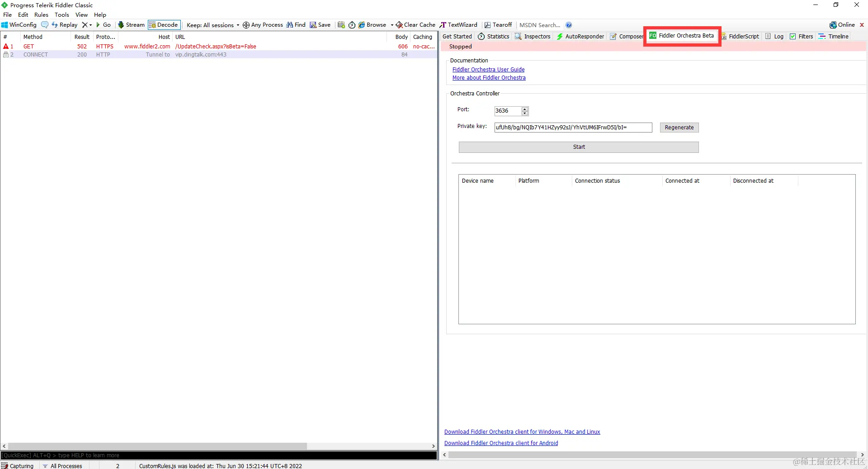Toggle Capturing in the status bar
The width and height of the screenshot is (868, 469).
pyautogui.click(x=18, y=465)
